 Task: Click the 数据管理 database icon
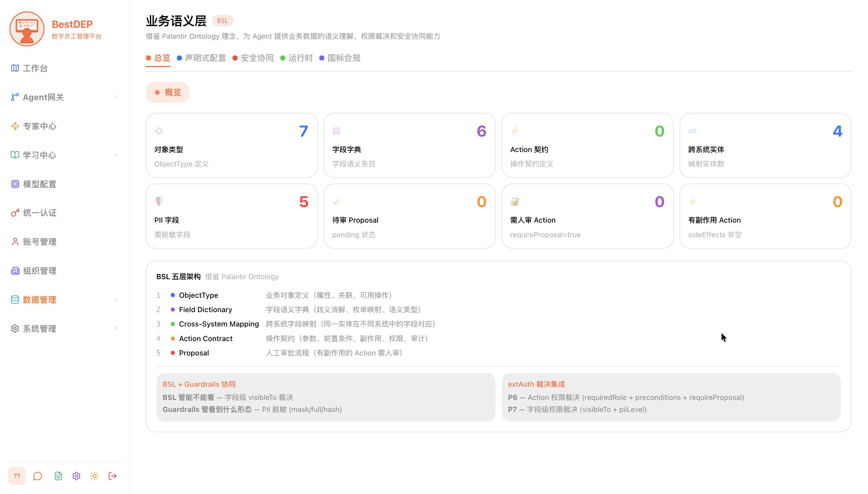pyautogui.click(x=15, y=299)
